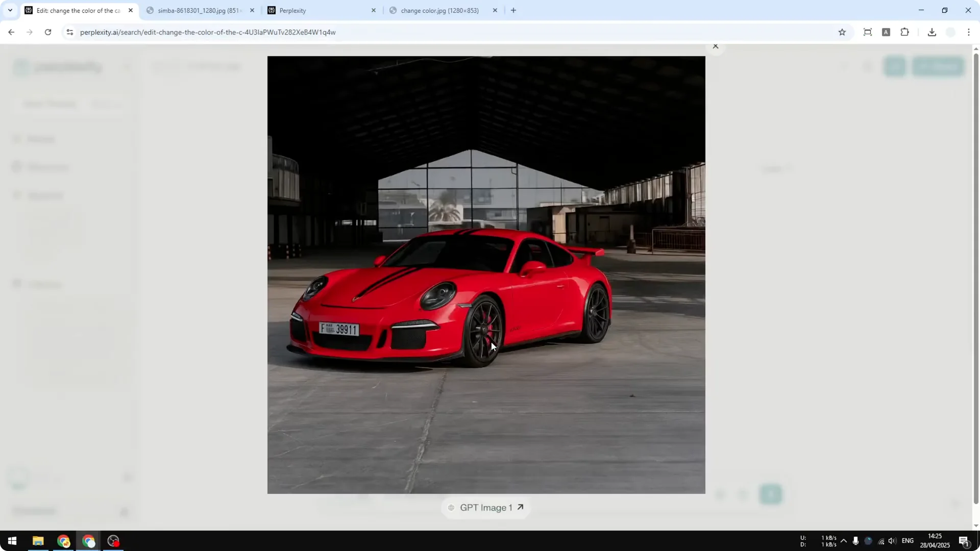The width and height of the screenshot is (980, 551).
Task: Launch OBS Studio from the taskbar
Action: click(113, 541)
